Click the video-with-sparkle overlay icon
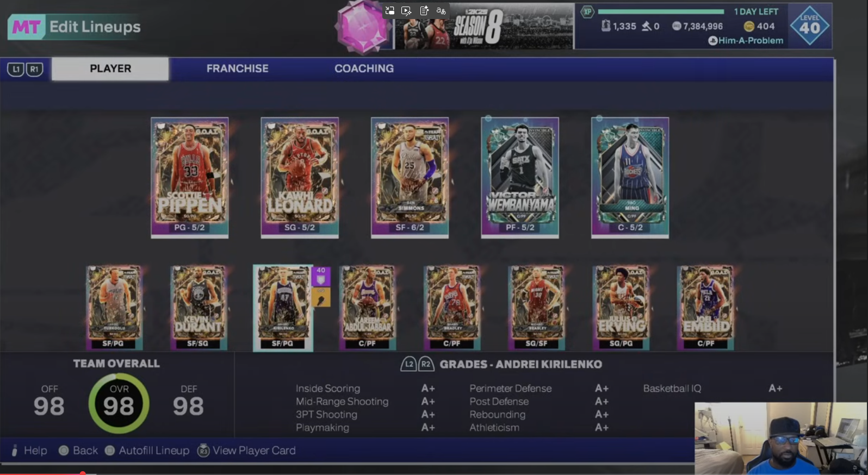Screen dimensions: 868x475 pyautogui.click(x=406, y=11)
